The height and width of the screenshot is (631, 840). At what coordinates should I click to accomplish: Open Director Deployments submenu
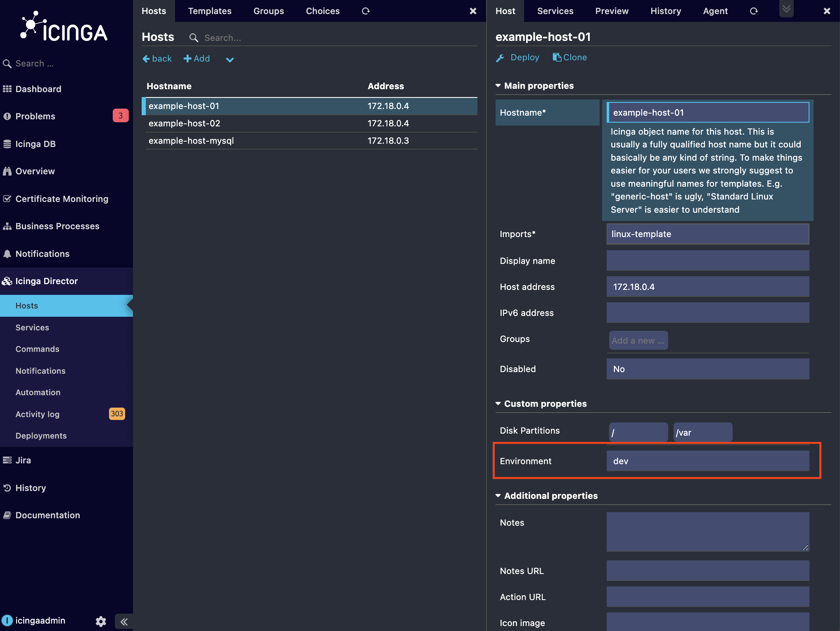[41, 436]
